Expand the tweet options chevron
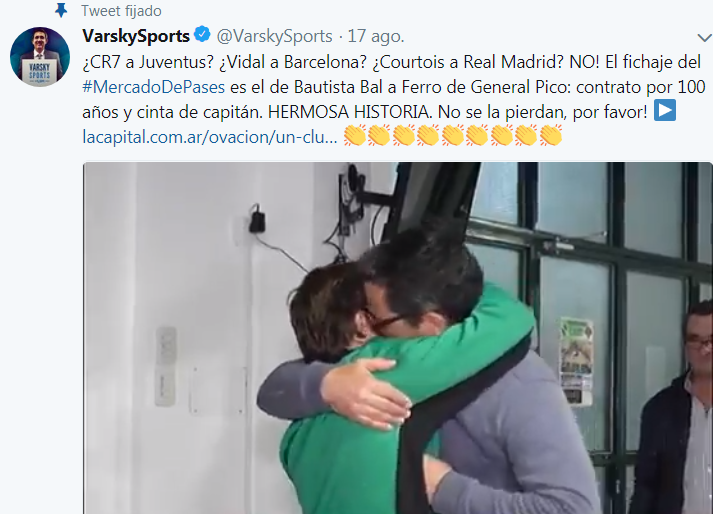 coord(704,38)
